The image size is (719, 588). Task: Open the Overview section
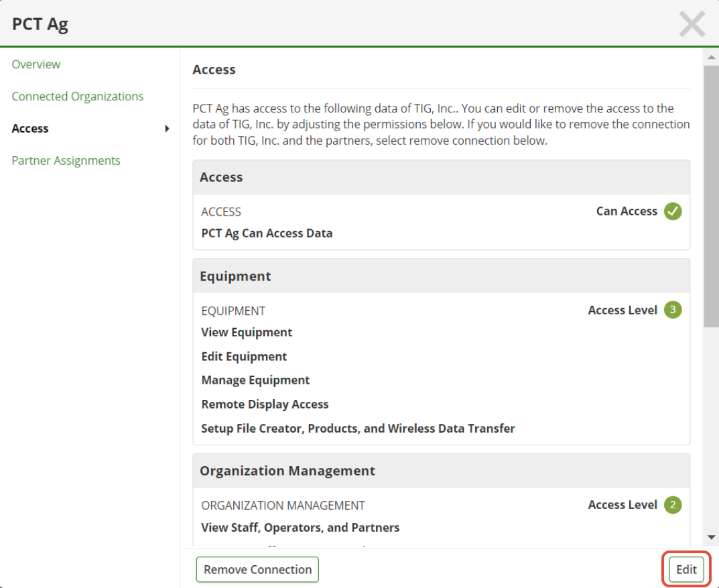pyautogui.click(x=36, y=64)
